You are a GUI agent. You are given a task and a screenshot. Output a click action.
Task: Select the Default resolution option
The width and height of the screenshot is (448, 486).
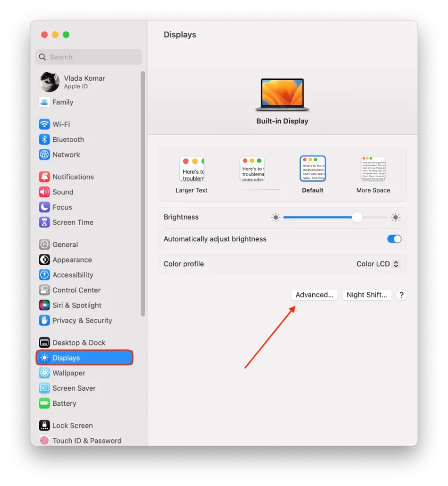tap(313, 175)
